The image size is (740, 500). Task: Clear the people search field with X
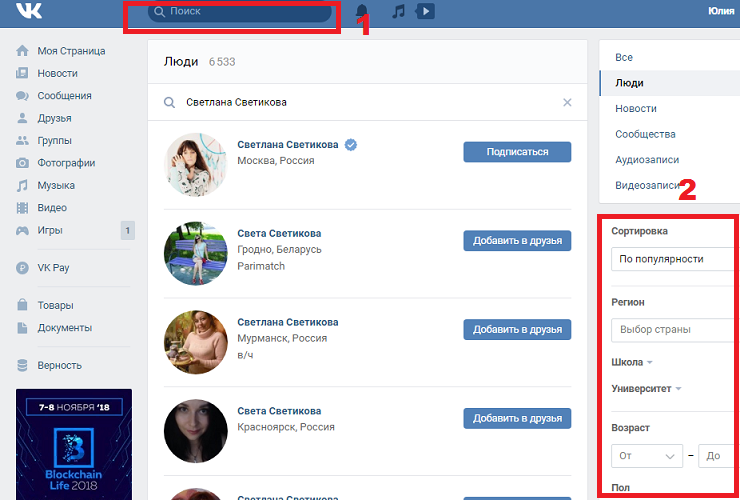(567, 102)
